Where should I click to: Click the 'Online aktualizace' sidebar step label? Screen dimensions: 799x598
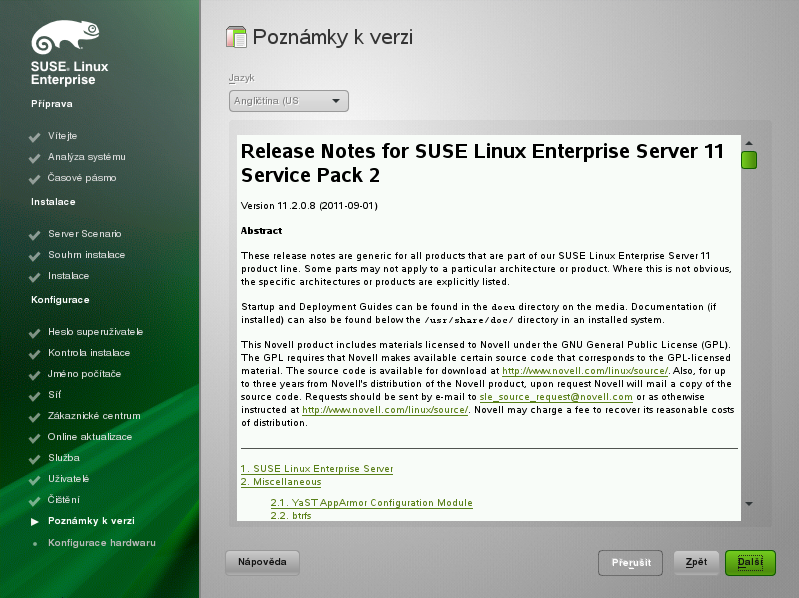90,437
